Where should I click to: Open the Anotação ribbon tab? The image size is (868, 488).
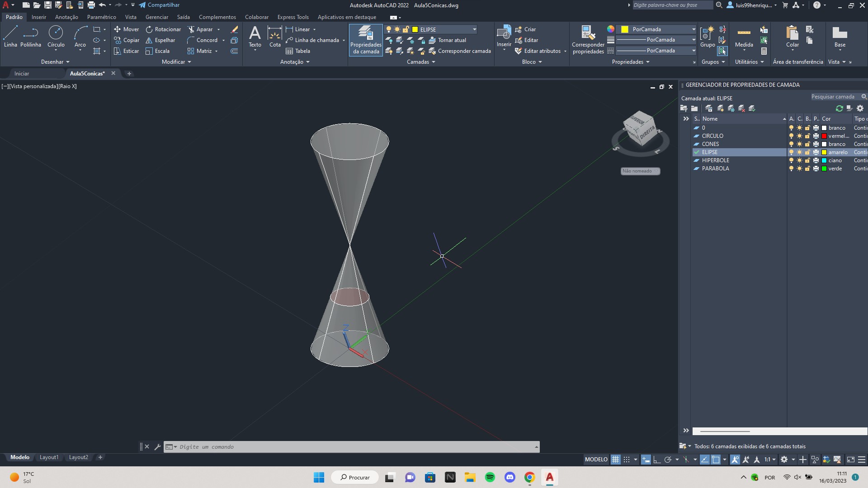coord(66,17)
